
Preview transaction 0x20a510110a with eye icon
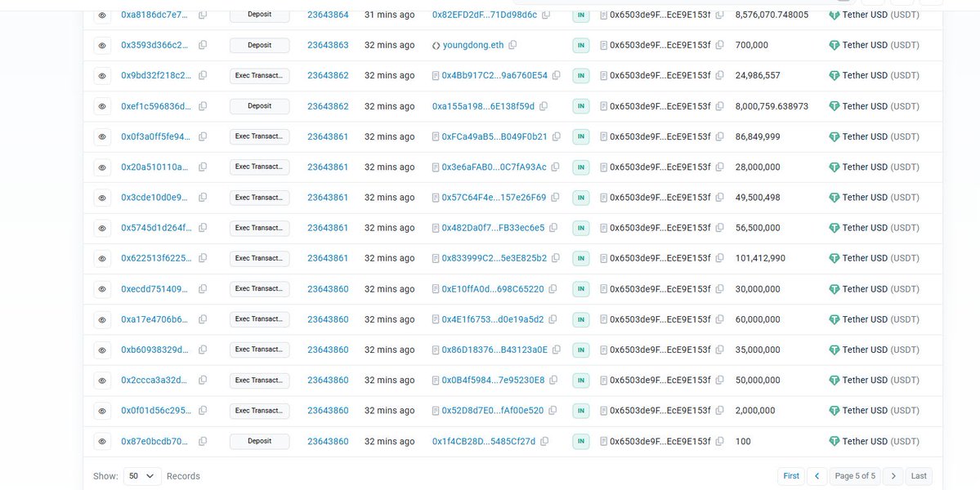click(x=102, y=167)
